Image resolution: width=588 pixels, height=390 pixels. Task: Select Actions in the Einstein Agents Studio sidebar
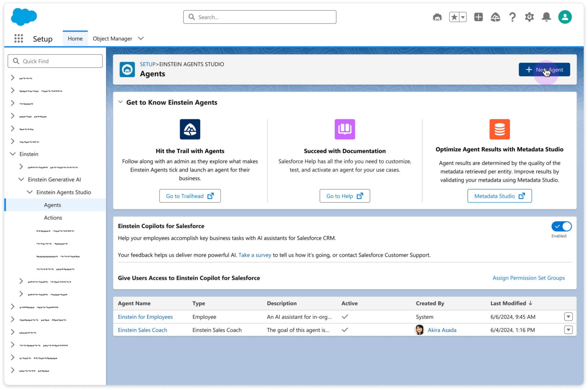(x=53, y=217)
